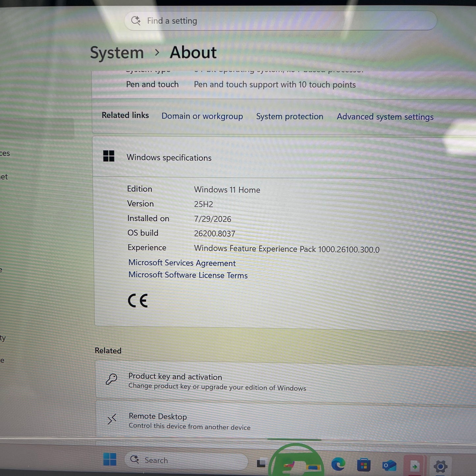Click the Pen and touch label
Image resolution: width=476 pixels, height=476 pixels.
tap(152, 84)
